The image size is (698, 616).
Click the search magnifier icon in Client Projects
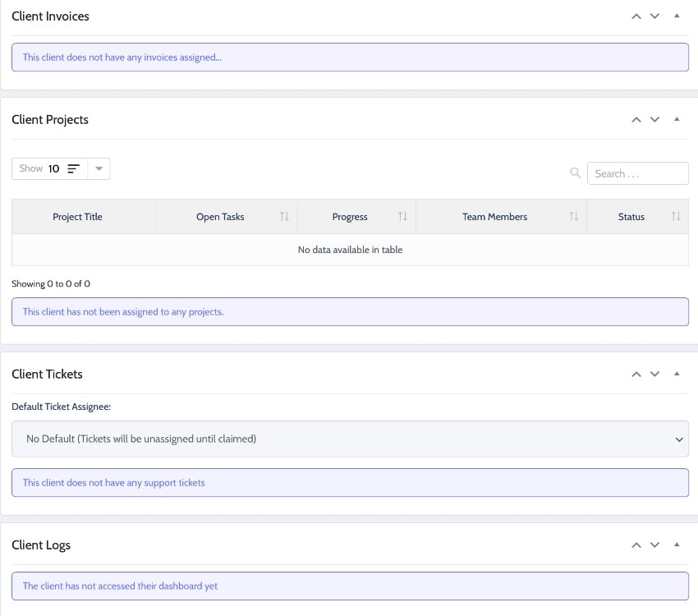pyautogui.click(x=576, y=172)
